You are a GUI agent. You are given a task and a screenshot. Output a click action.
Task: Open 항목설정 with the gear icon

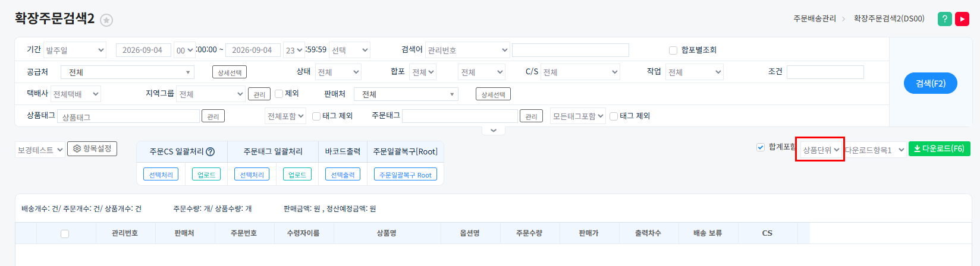pos(92,148)
